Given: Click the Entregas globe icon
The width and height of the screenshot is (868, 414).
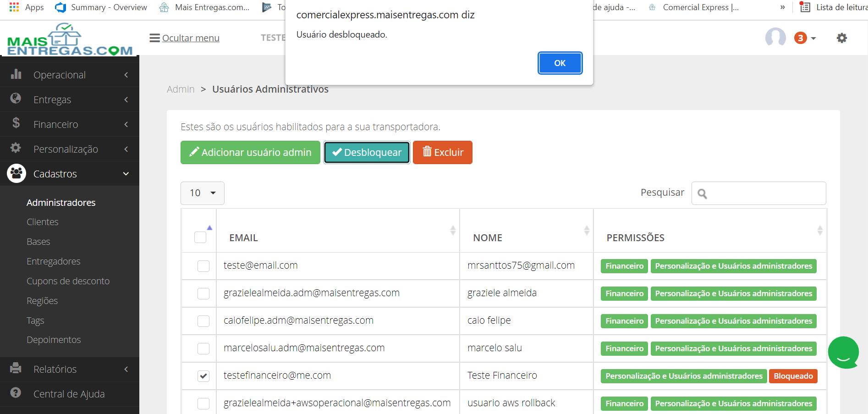Looking at the screenshot, I should (16, 99).
